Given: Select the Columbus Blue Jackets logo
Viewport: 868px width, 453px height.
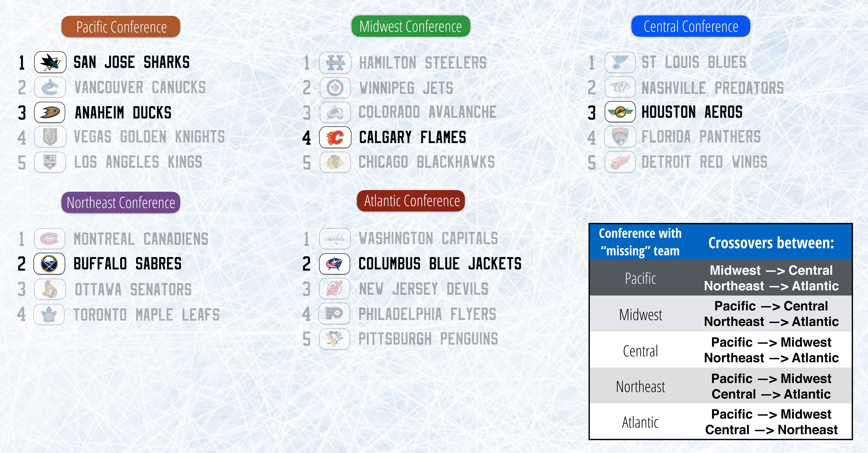Looking at the screenshot, I should (x=335, y=264).
